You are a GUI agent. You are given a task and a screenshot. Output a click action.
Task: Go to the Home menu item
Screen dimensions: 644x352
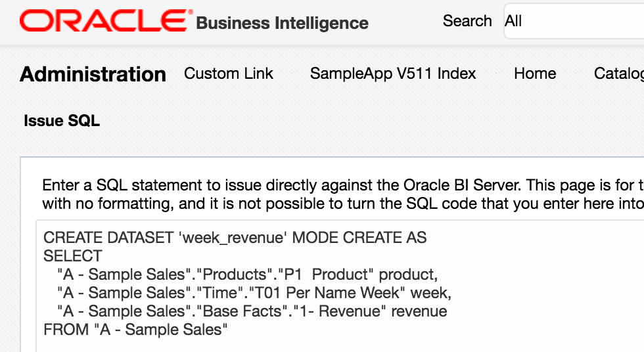click(535, 74)
